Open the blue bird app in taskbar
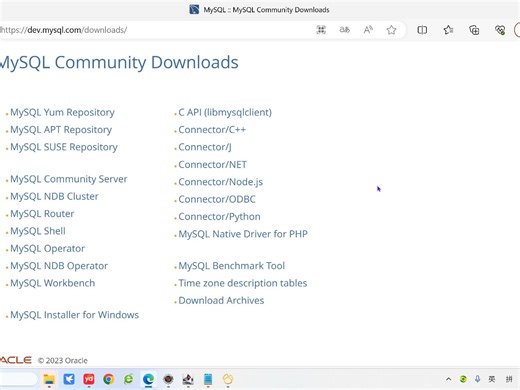The height and width of the screenshot is (390, 520). (x=69, y=379)
